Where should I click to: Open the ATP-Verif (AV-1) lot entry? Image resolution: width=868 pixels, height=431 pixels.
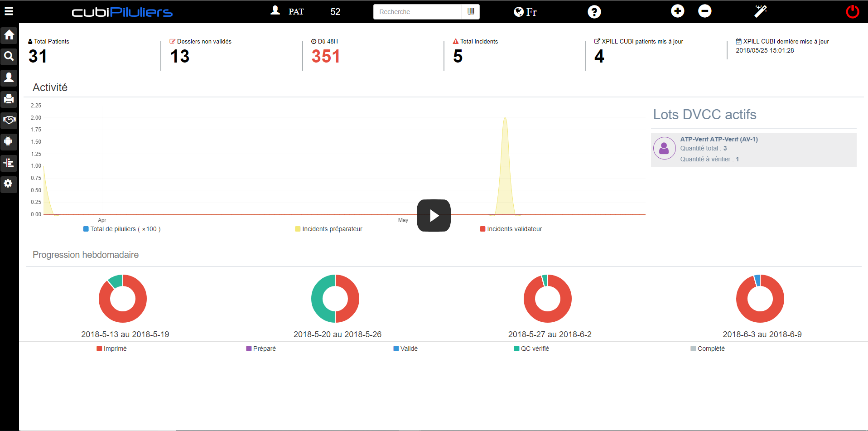tap(754, 150)
